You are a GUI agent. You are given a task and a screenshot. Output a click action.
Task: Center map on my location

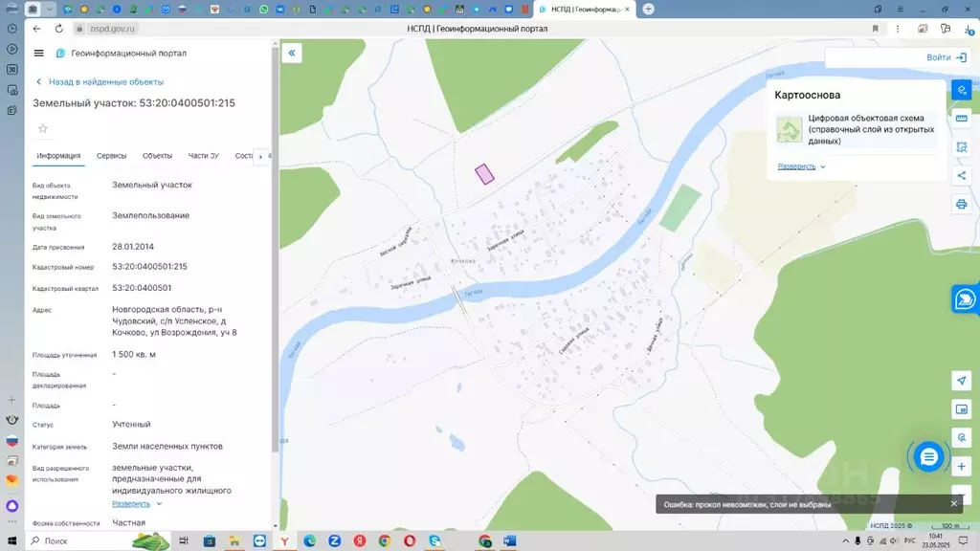click(962, 381)
